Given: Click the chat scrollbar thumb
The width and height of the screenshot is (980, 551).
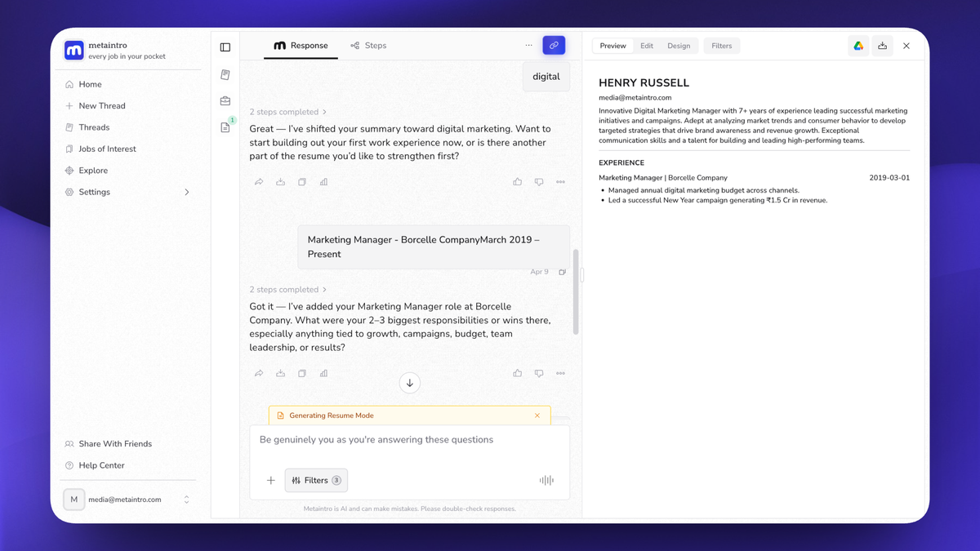Looking at the screenshot, I should pos(576,291).
